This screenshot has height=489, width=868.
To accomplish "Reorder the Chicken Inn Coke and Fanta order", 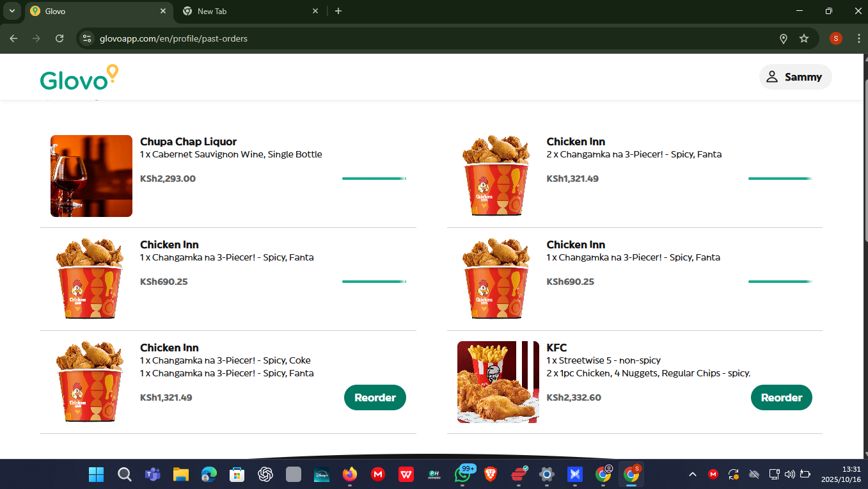I will [375, 397].
